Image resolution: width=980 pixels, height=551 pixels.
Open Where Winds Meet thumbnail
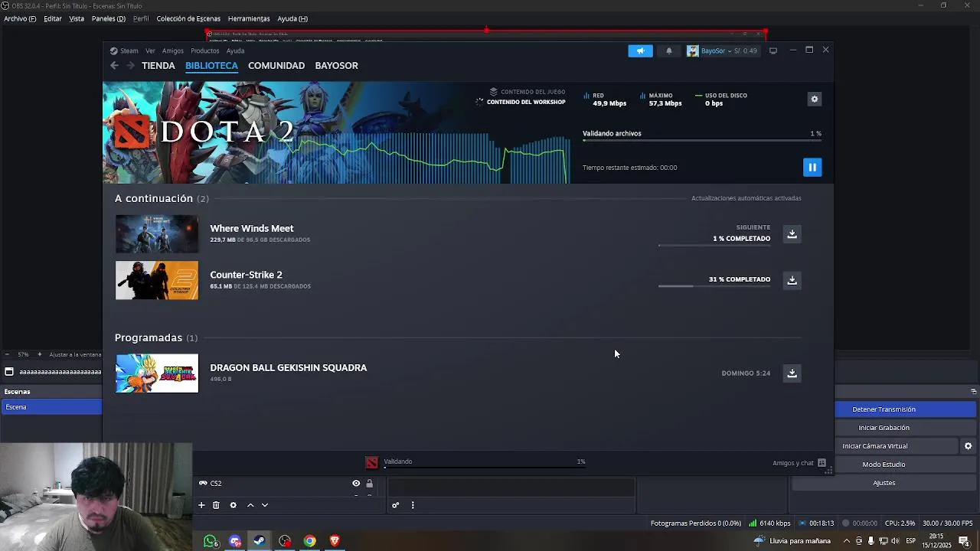coord(157,233)
